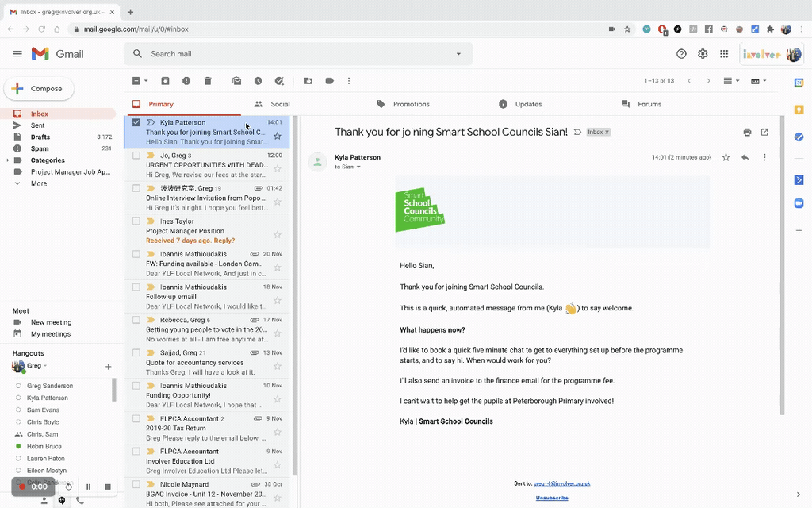Open the Zoom add-on in the side panel
812x508 pixels.
(799, 203)
